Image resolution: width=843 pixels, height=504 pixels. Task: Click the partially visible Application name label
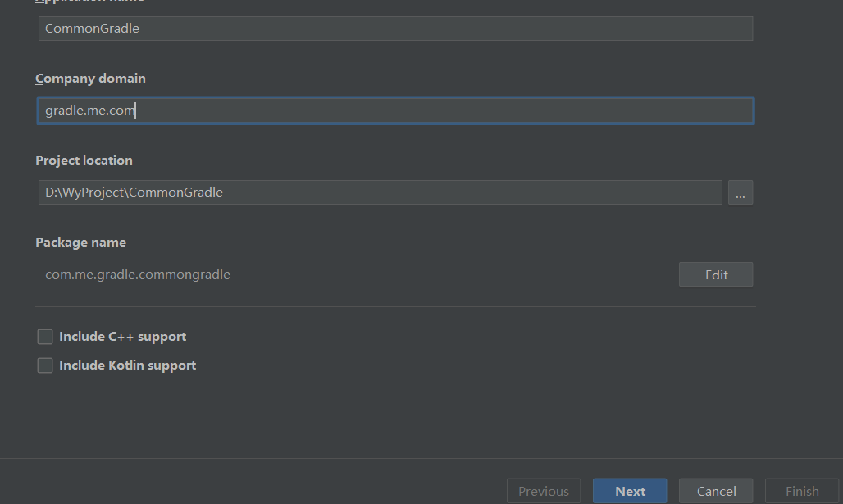90,2
